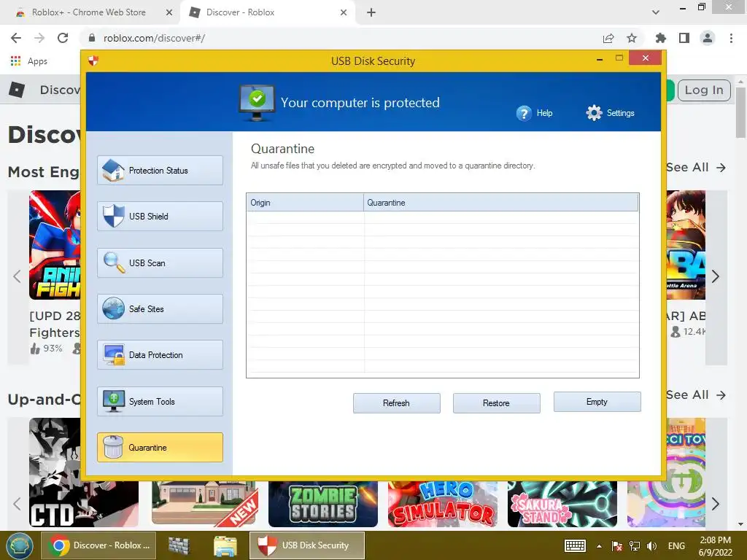747x560 pixels.
Task: Click See All for Up-and-Coming
Action: [696, 394]
